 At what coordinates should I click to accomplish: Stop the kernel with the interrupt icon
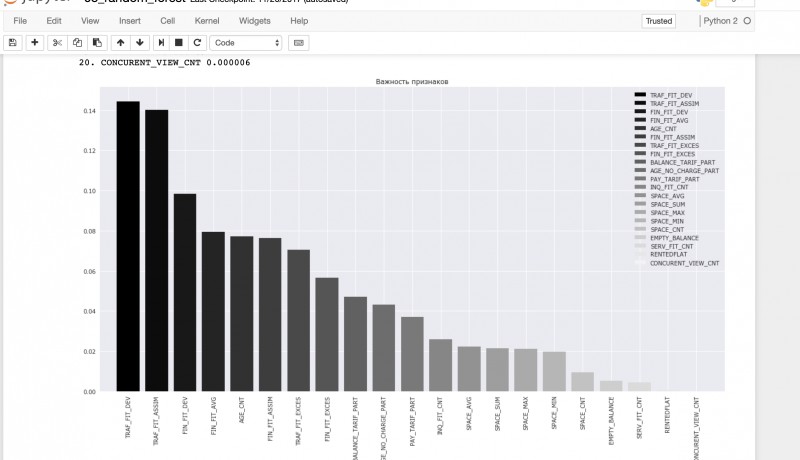[179, 43]
